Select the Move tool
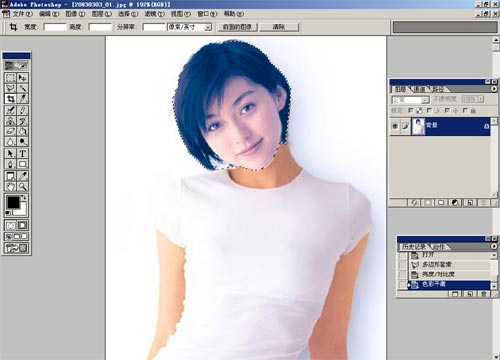 coord(22,78)
